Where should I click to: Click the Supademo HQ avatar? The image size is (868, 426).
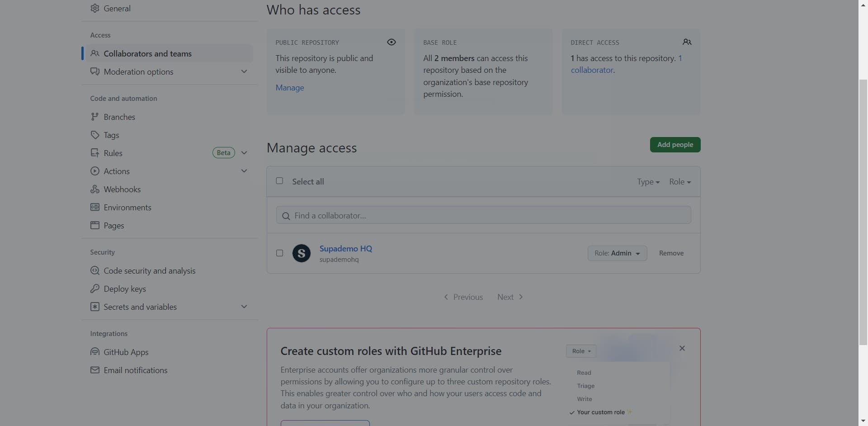[301, 253]
